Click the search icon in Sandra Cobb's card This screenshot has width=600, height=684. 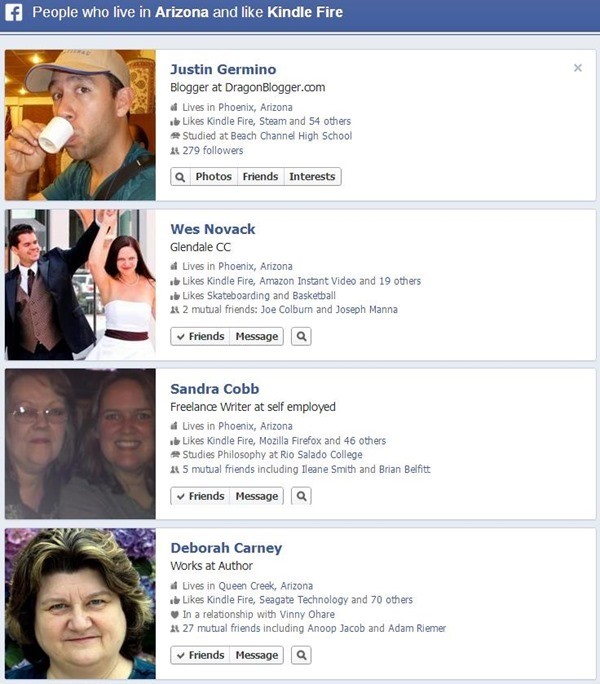tap(301, 496)
